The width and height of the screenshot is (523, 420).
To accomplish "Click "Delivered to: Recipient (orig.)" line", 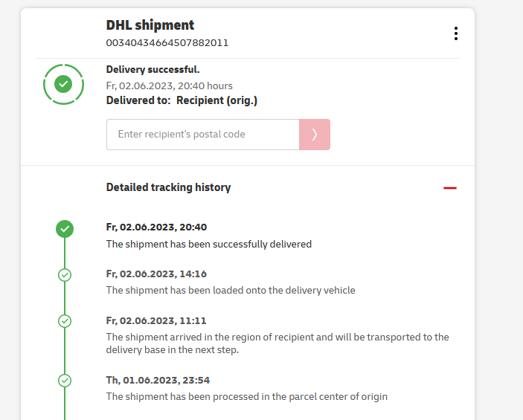I will click(182, 100).
